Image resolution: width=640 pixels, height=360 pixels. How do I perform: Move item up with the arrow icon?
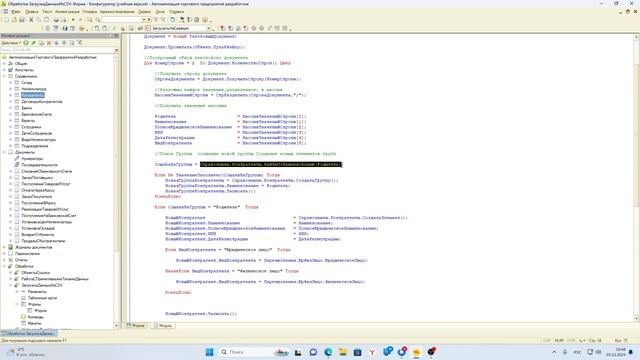tap(56, 42)
